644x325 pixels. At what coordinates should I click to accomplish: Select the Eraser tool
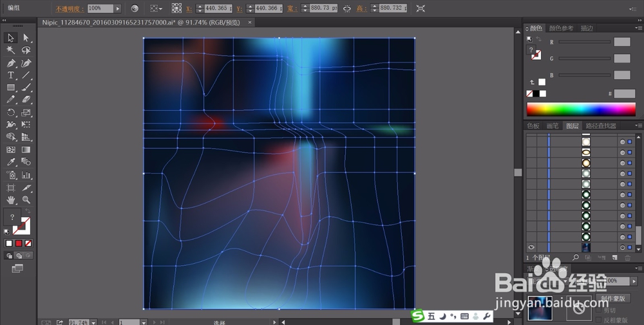tap(26, 99)
